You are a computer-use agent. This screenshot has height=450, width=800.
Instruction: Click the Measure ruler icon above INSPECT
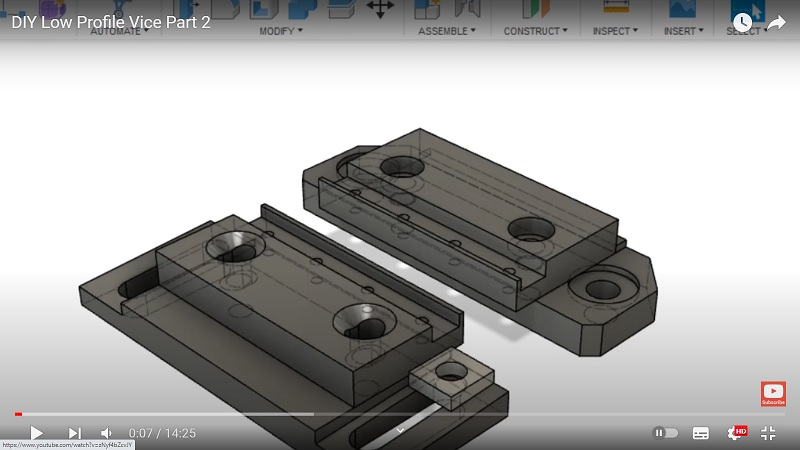[616, 7]
